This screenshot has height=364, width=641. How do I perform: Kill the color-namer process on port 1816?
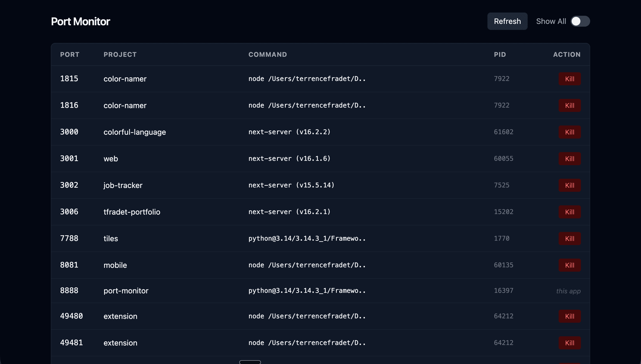click(570, 105)
